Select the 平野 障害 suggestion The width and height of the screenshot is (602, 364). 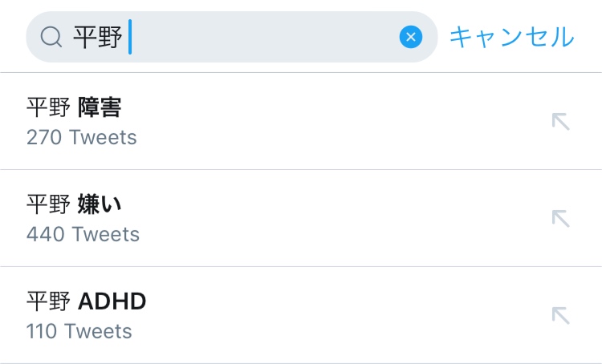click(301, 121)
